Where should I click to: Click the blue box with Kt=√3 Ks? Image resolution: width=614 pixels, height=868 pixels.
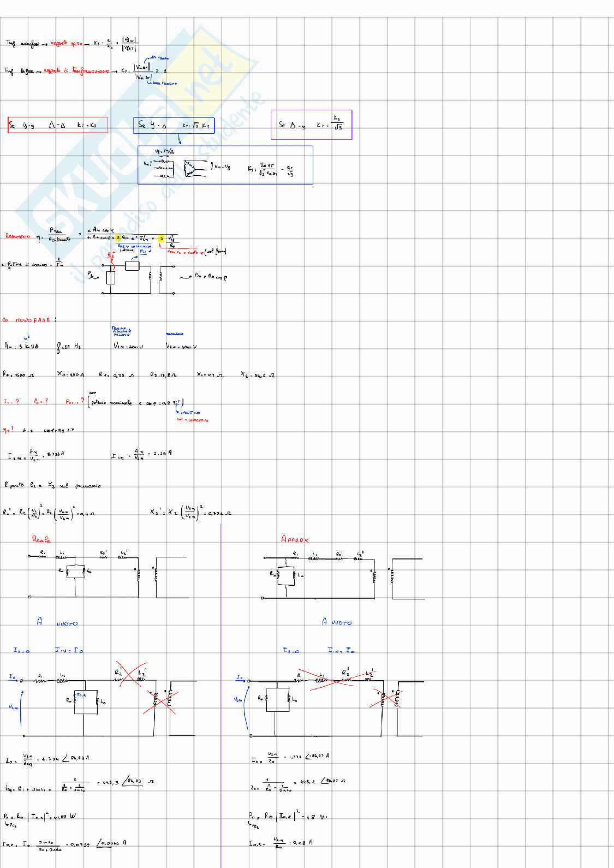point(174,125)
